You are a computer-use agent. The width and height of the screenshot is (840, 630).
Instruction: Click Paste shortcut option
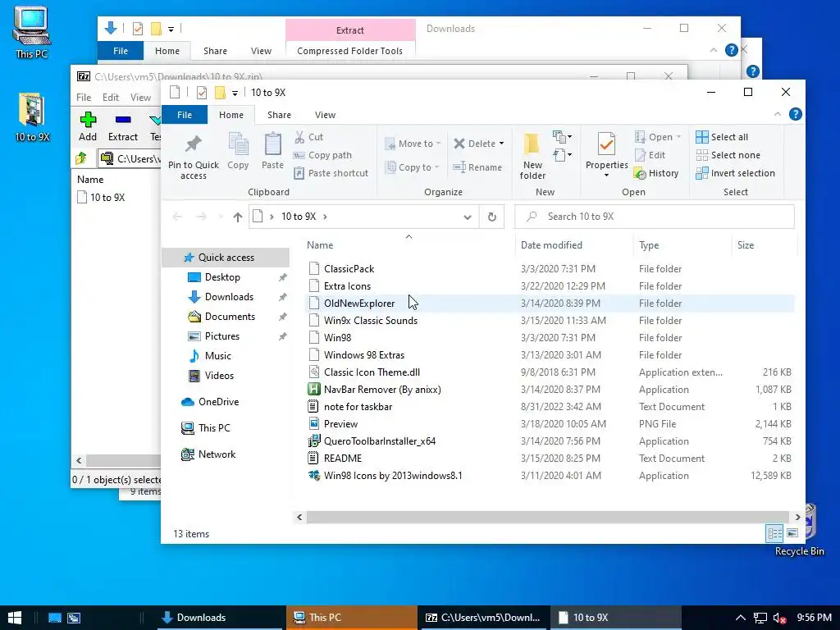[x=331, y=173]
